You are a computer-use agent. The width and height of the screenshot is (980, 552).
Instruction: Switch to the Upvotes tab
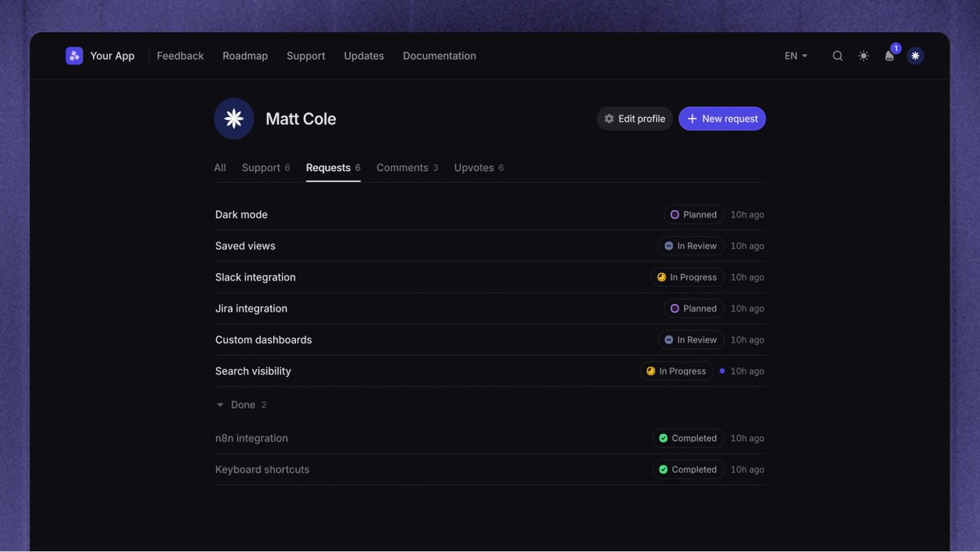479,168
